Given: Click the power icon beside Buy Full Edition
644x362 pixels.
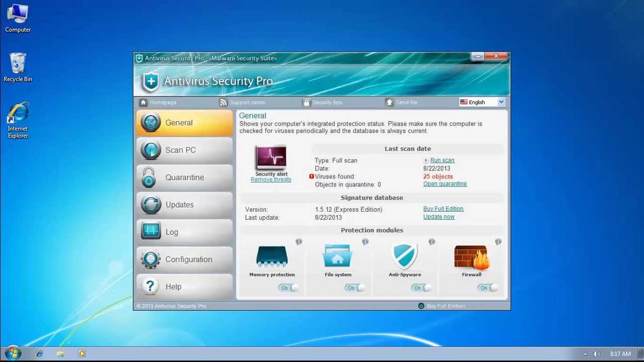Looking at the screenshot, I should click(421, 306).
